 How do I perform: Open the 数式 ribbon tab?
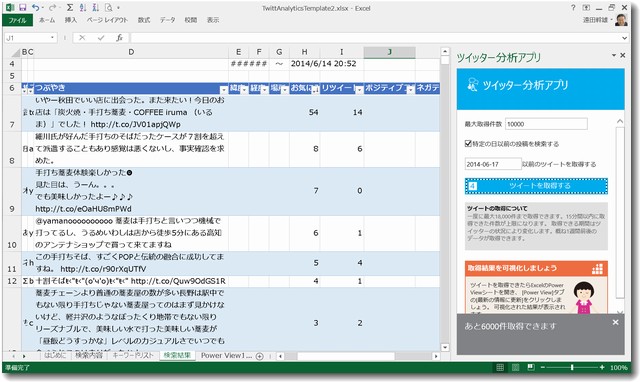click(x=144, y=20)
